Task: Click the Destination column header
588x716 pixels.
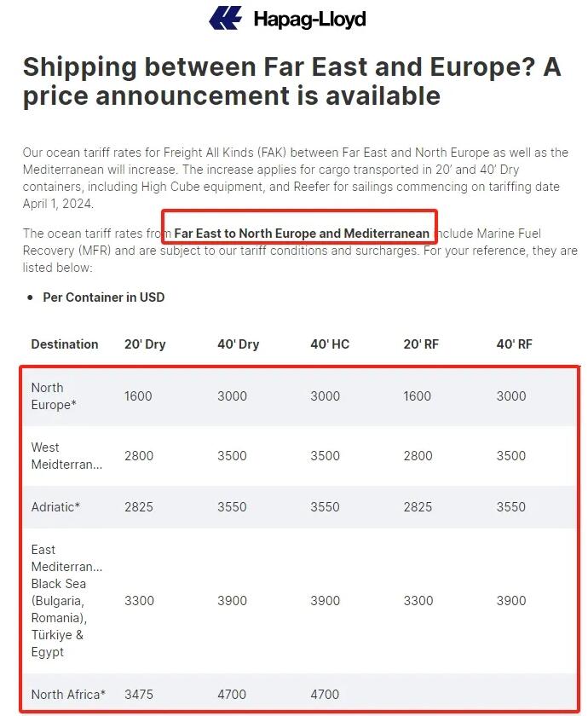Action: (x=65, y=344)
